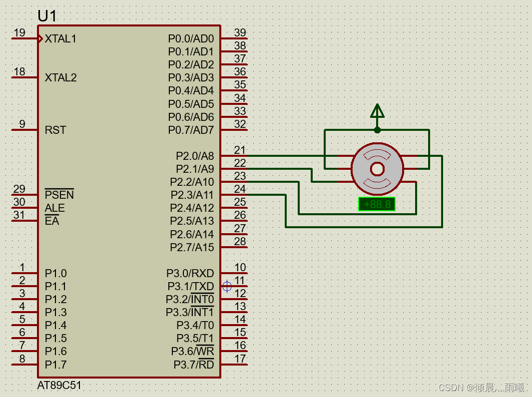Click the P2.2/A10 pin label
The image size is (532, 397).
192,182
